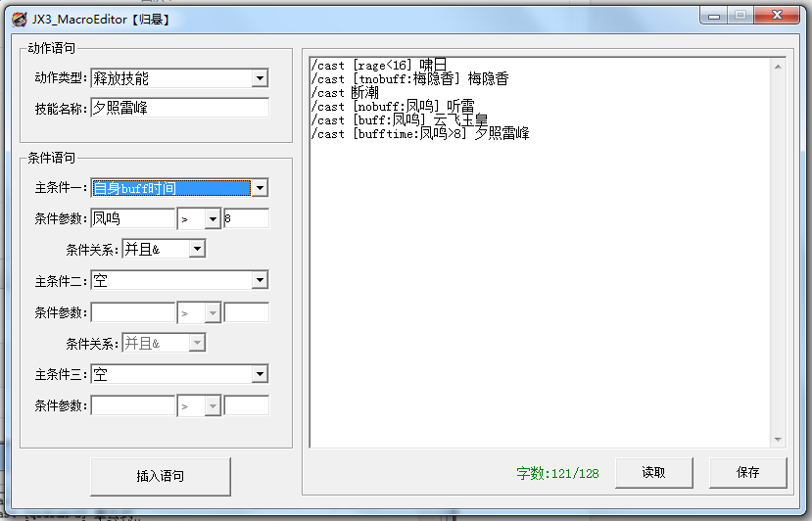Image resolution: width=812 pixels, height=521 pixels.
Task: Click the 主条件二 parameter name field
Action: [133, 312]
